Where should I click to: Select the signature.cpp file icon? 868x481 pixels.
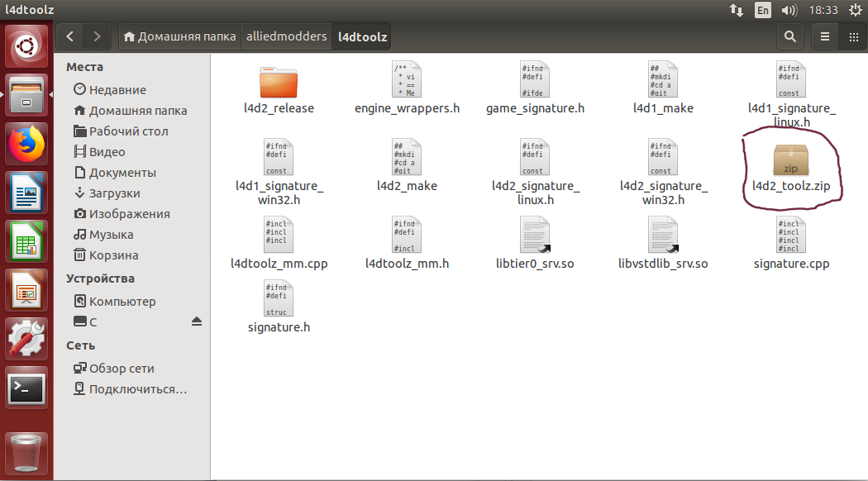[791, 235]
